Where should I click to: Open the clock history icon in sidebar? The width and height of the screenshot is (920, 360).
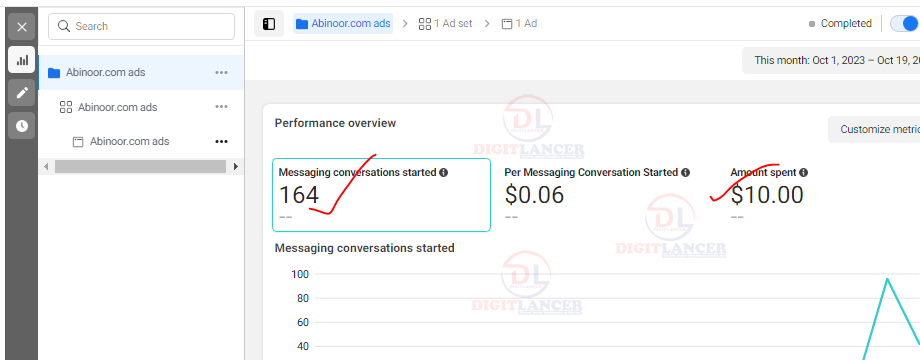click(22, 125)
